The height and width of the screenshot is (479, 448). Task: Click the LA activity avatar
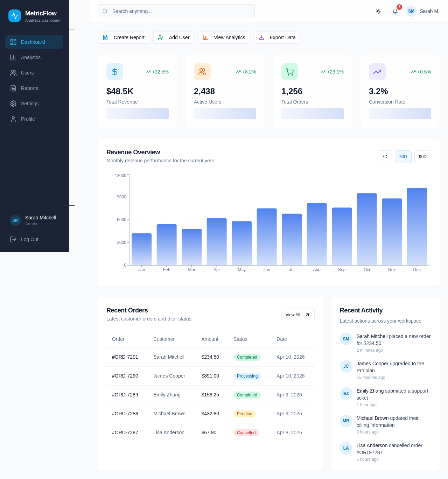[x=346, y=448]
